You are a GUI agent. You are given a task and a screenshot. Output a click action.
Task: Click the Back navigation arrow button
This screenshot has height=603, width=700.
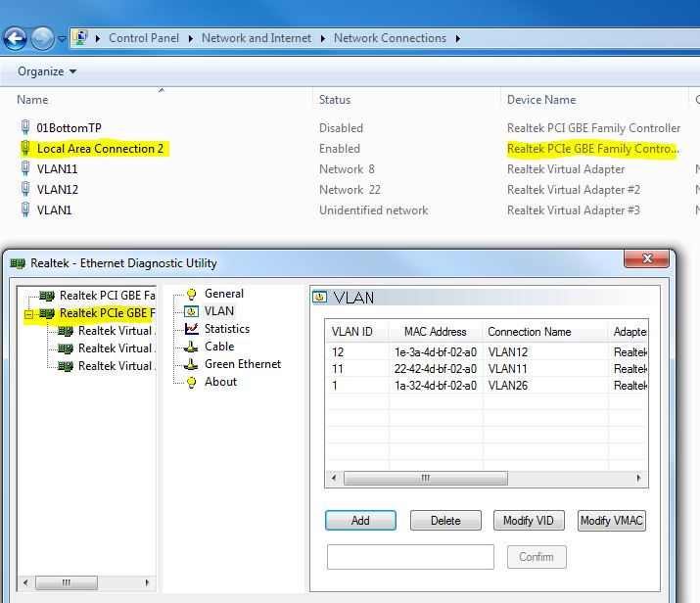[x=16, y=38]
